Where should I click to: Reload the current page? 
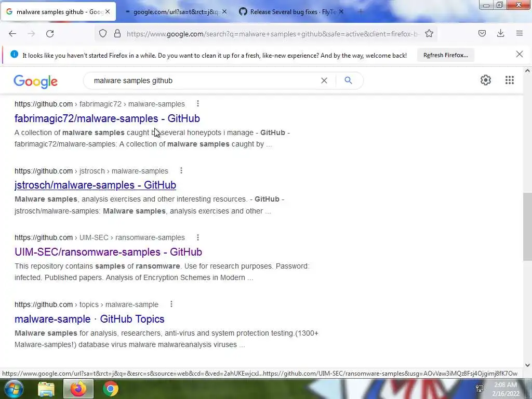(50, 34)
